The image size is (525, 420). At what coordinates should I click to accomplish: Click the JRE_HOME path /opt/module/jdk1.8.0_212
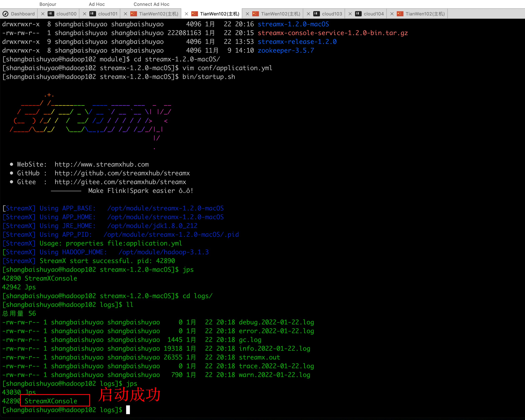pos(152,226)
